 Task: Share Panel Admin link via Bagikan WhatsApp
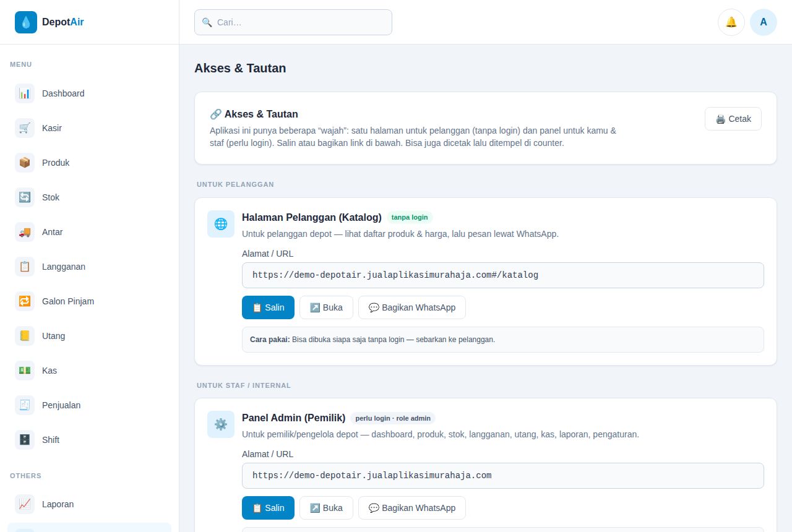coord(412,508)
